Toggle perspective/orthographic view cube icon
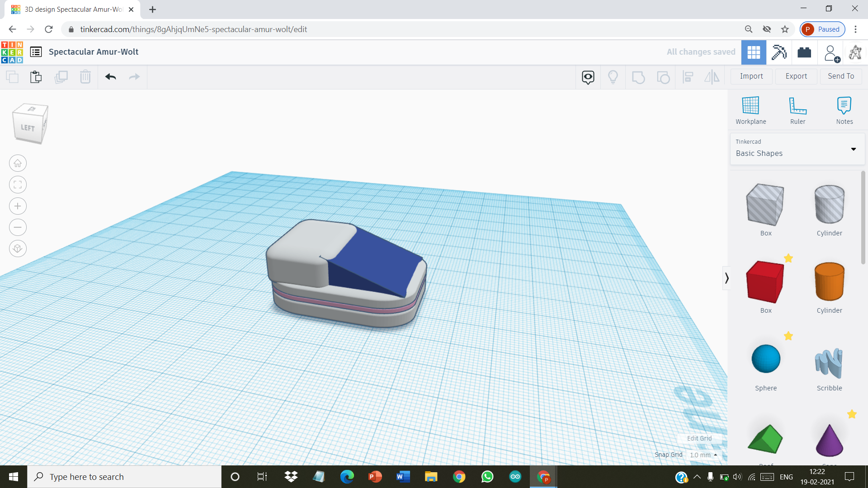868x488 pixels. (18, 249)
